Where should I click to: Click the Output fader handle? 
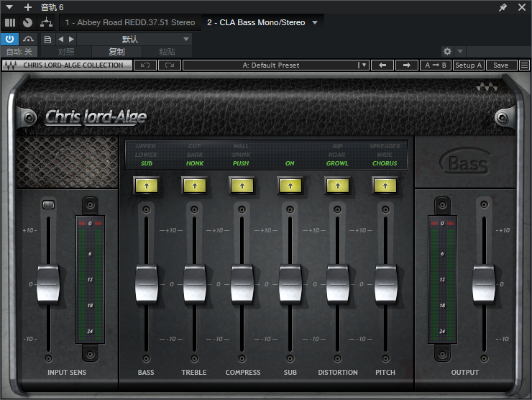point(484,284)
